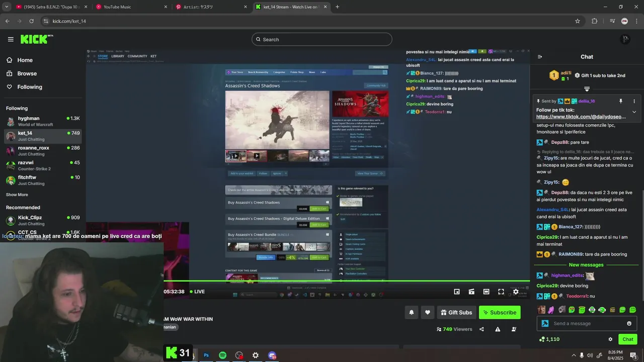Reload the browser page
The width and height of the screenshot is (644, 362).
31,21
